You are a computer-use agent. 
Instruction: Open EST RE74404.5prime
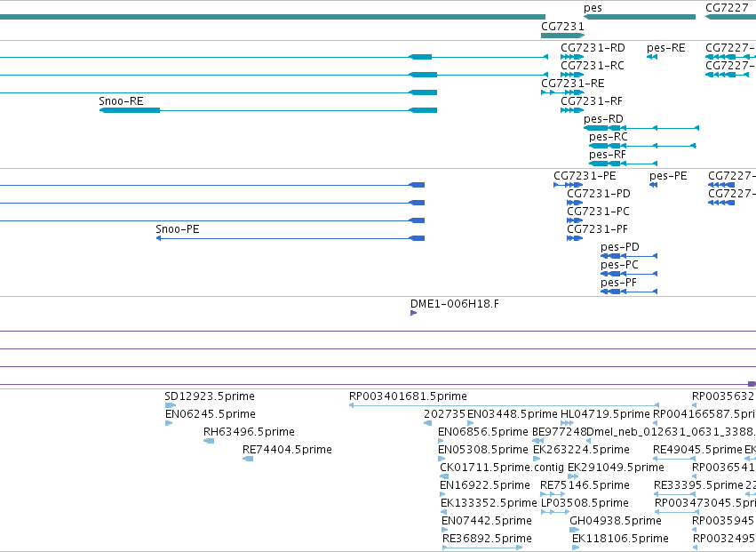[287, 450]
